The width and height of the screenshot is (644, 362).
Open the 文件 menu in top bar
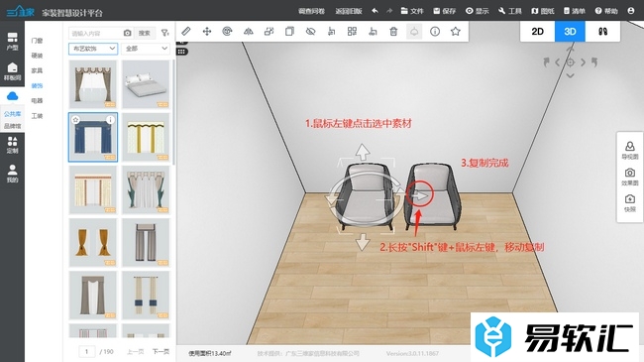pyautogui.click(x=412, y=11)
